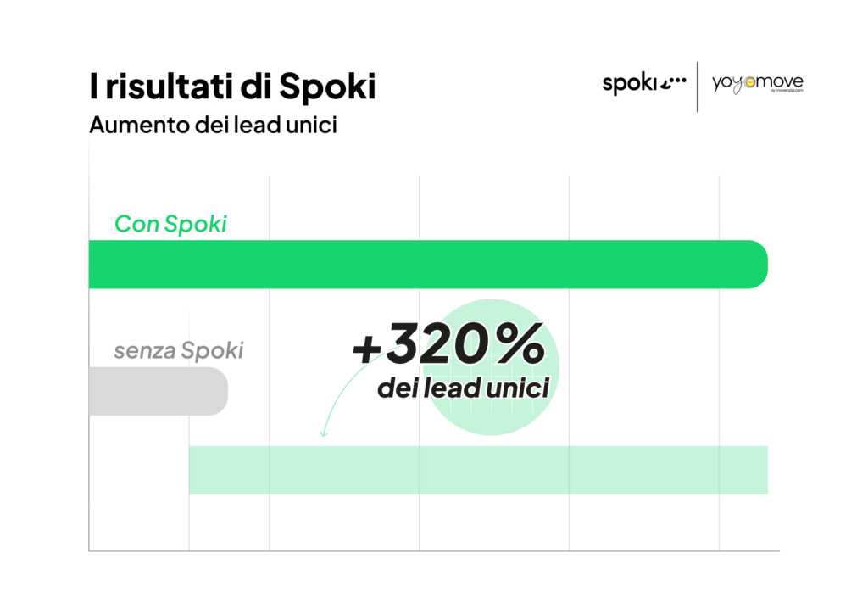Image resolution: width=868 pixels, height=614 pixels.
Task: Click the spoki bird icon with dots
Action: point(674,82)
